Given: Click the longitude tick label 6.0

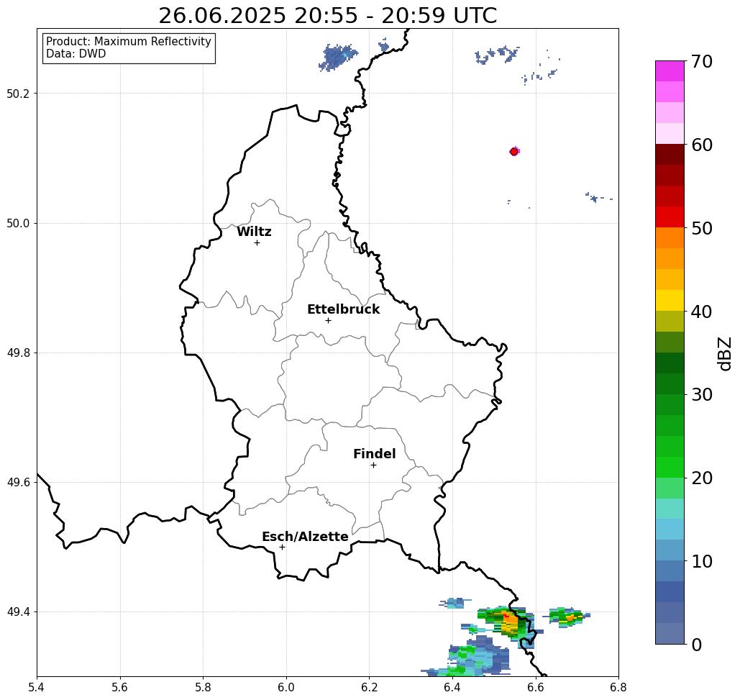Looking at the screenshot, I should coord(286,687).
